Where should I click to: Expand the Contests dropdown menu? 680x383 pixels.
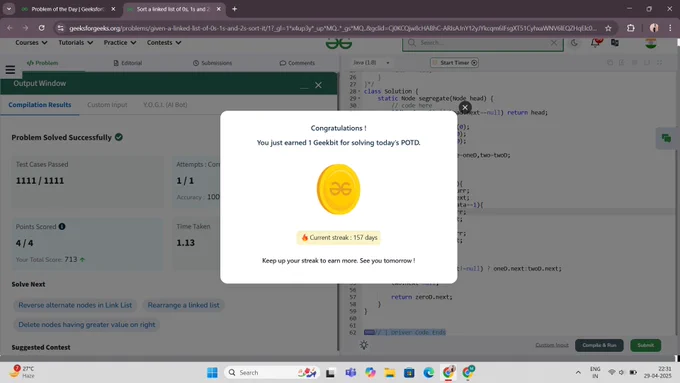pyautogui.click(x=164, y=43)
